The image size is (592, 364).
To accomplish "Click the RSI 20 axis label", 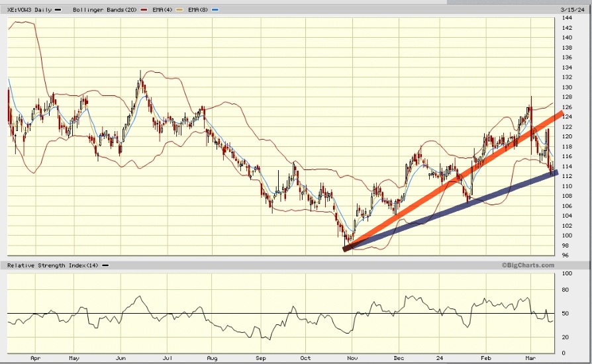I will [x=566, y=338].
